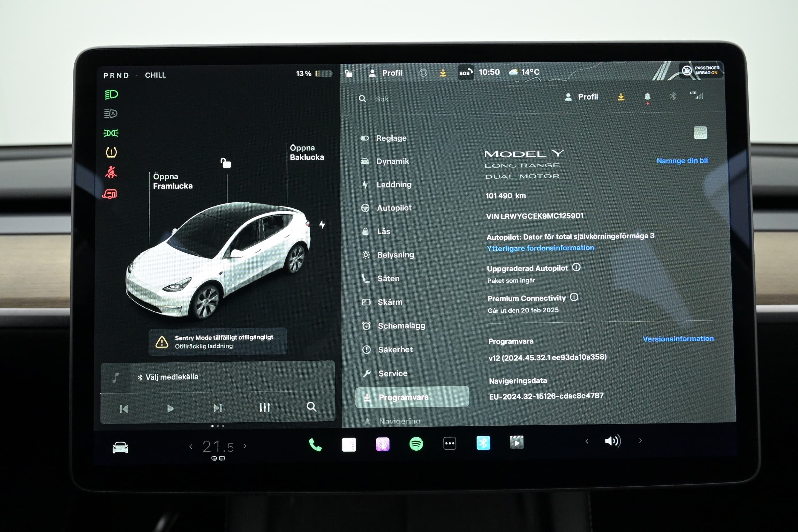Tap the tire pressure warning icon
The image size is (798, 532).
[x=111, y=152]
